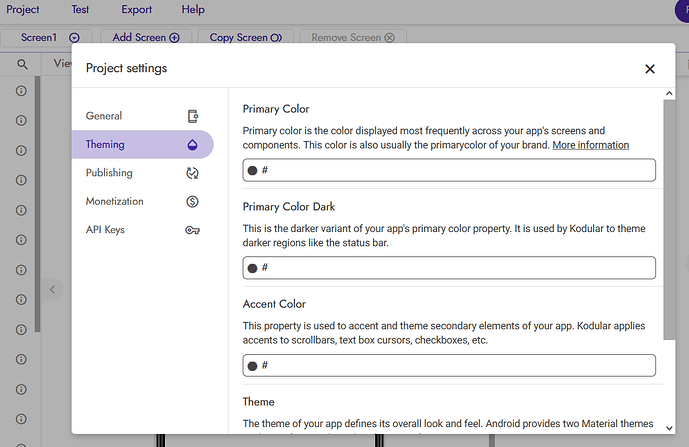
Task: Click the palette search magnifier icon
Action: click(22, 64)
